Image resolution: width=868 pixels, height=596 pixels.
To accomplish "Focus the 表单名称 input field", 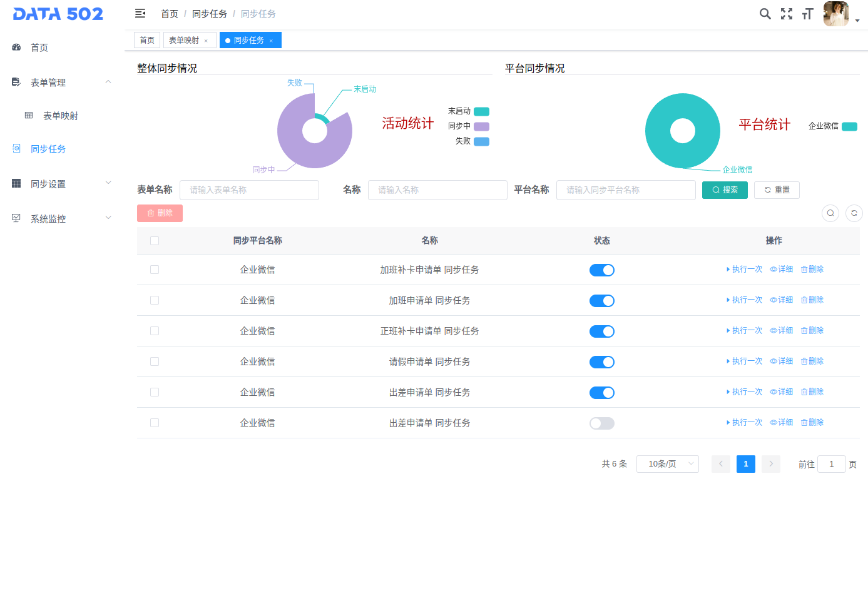I will coord(249,190).
